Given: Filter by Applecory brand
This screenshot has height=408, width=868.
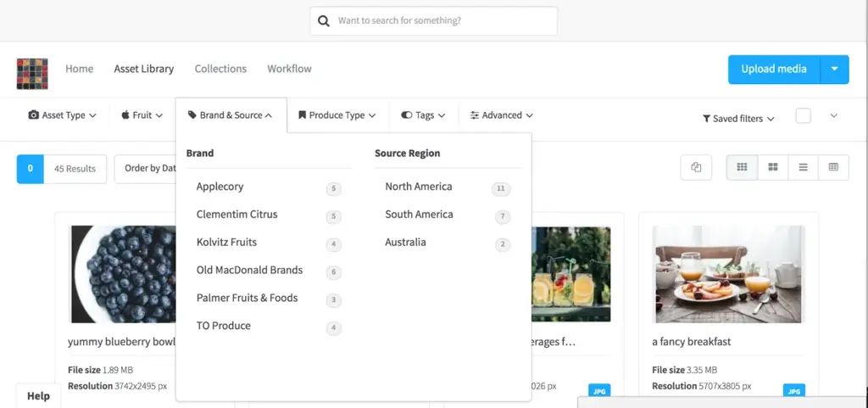Looking at the screenshot, I should 220,187.
